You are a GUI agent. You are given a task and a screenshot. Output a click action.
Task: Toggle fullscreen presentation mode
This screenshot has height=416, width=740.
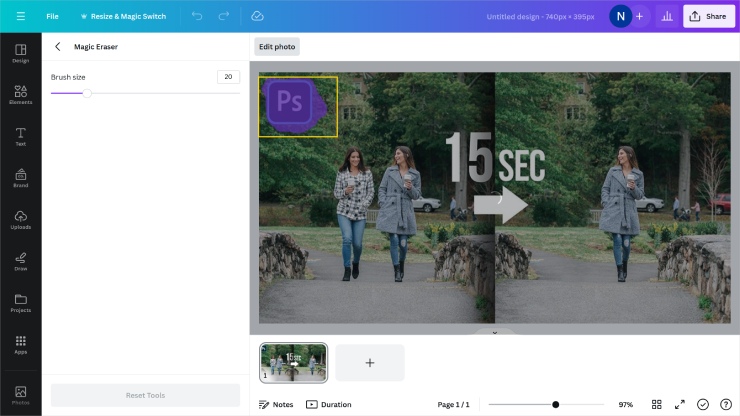coord(680,404)
